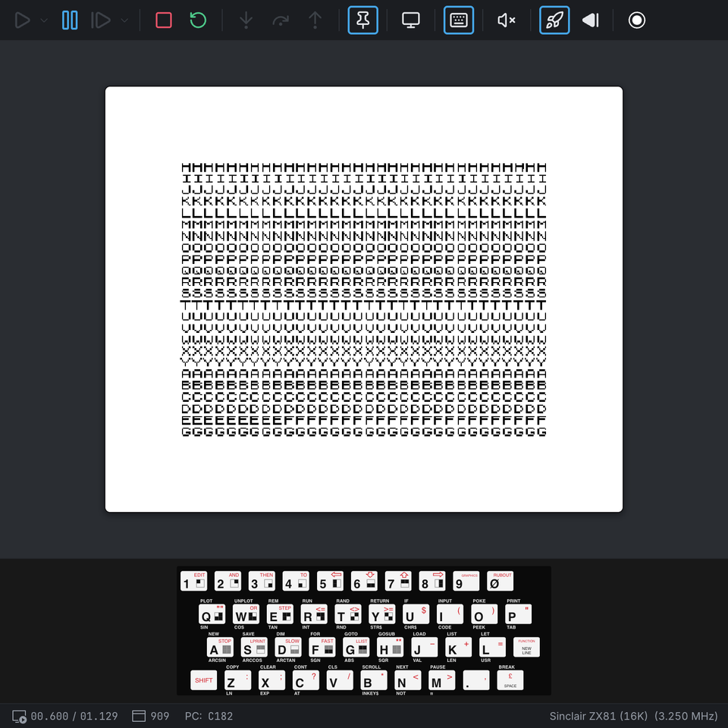Click the H GOSUB key

tap(391, 647)
